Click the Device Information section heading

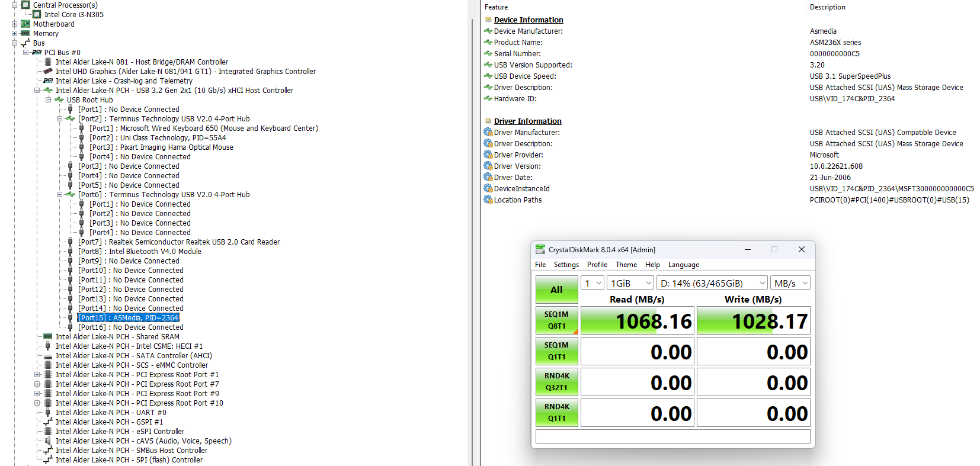[529, 20]
